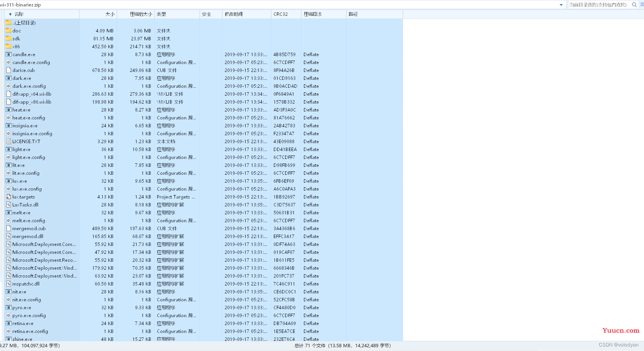Select LICENSE.TXT document icon
Viewport: 644px width, 351px height.
pyautogui.click(x=9, y=141)
